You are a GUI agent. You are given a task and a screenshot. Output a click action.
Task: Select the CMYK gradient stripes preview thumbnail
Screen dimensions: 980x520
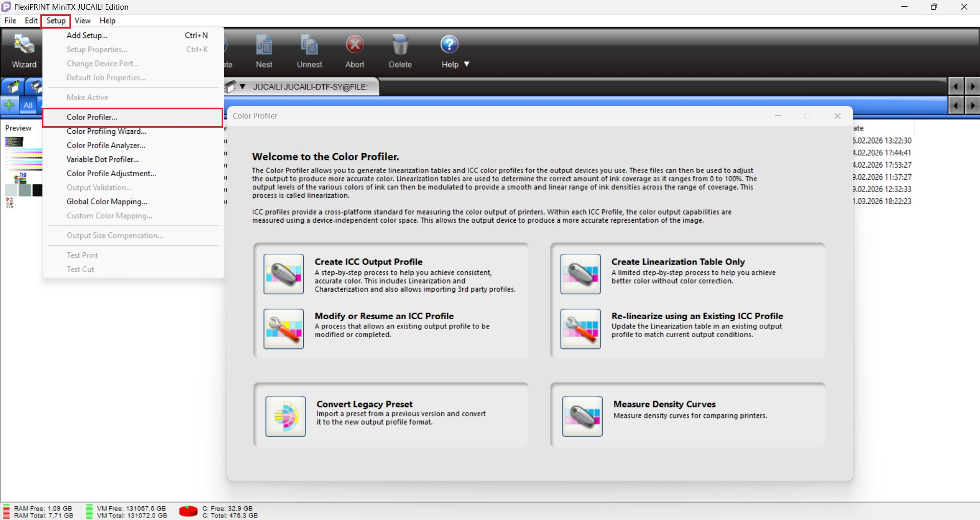point(24,159)
